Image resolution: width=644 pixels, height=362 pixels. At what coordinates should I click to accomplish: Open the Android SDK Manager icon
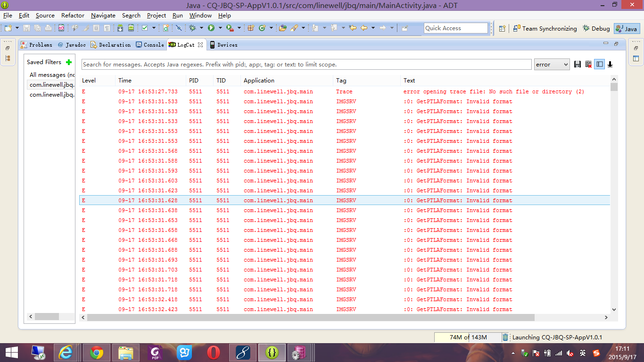pos(120,28)
